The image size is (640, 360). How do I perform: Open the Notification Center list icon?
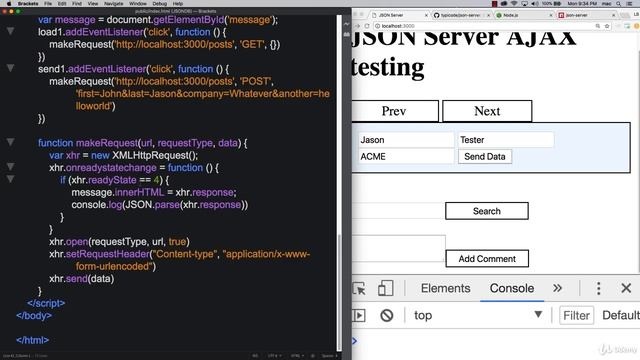(x=629, y=3)
